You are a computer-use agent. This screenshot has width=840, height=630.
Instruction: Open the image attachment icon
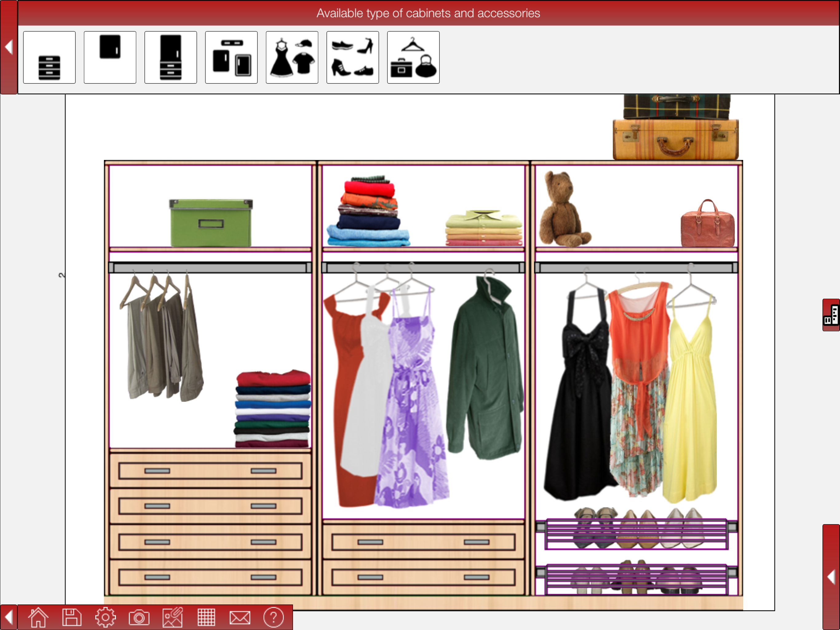173,617
